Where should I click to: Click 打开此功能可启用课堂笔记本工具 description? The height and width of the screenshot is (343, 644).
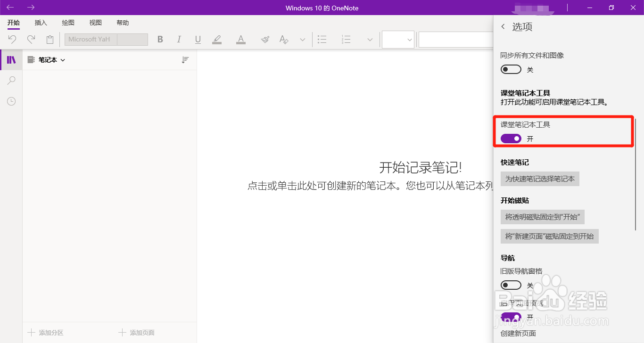click(554, 102)
